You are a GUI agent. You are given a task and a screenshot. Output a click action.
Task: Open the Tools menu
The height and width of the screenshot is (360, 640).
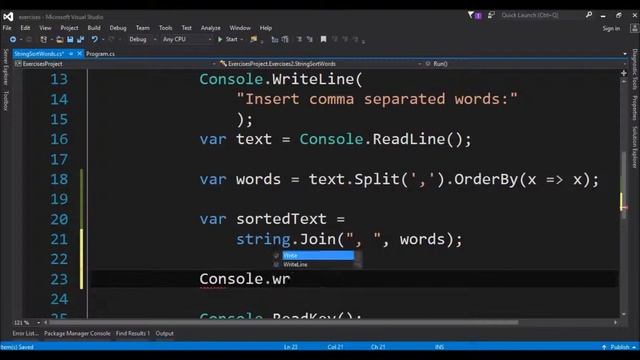pos(165,28)
